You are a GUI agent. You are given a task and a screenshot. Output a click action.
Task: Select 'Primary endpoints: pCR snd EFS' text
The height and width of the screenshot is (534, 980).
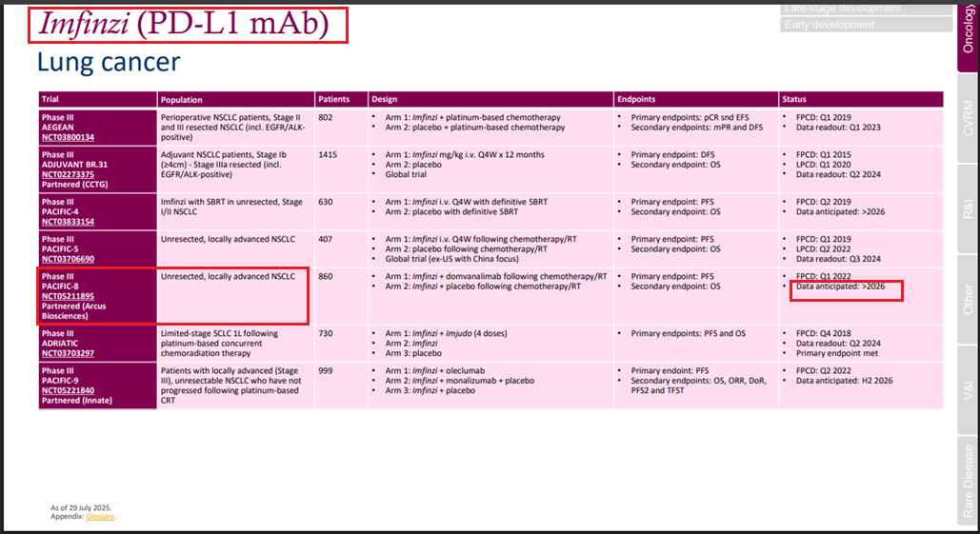pyautogui.click(x=690, y=117)
